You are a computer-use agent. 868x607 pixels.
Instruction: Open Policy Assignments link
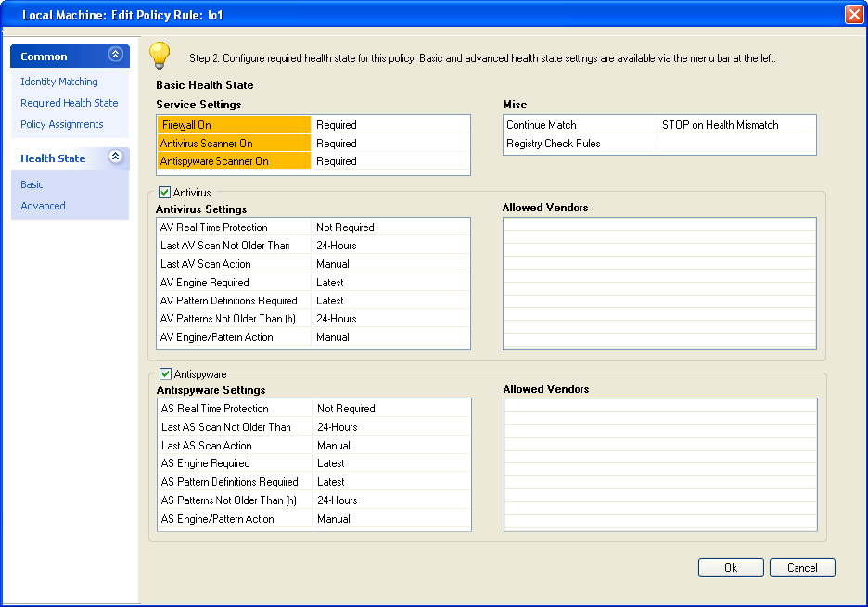pos(62,124)
